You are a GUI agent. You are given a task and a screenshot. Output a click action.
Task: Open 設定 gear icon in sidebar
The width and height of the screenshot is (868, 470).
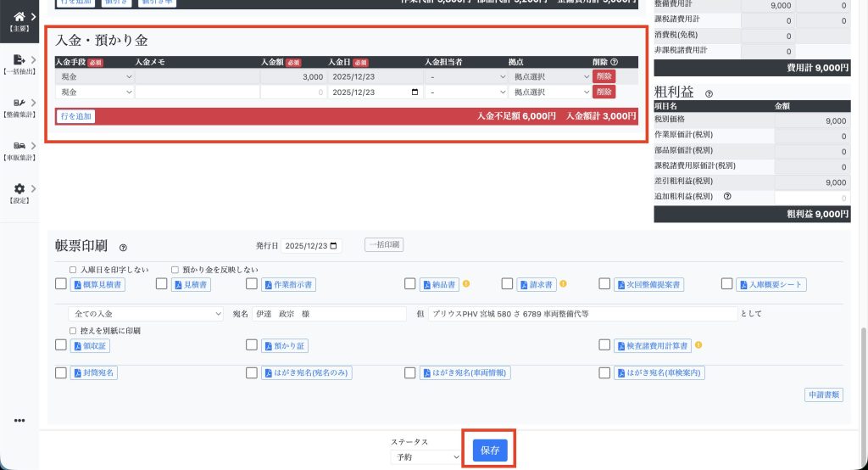[19, 188]
